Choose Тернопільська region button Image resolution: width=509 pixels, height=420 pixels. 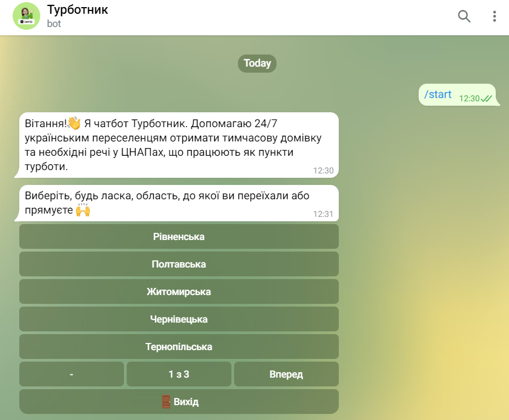point(179,347)
